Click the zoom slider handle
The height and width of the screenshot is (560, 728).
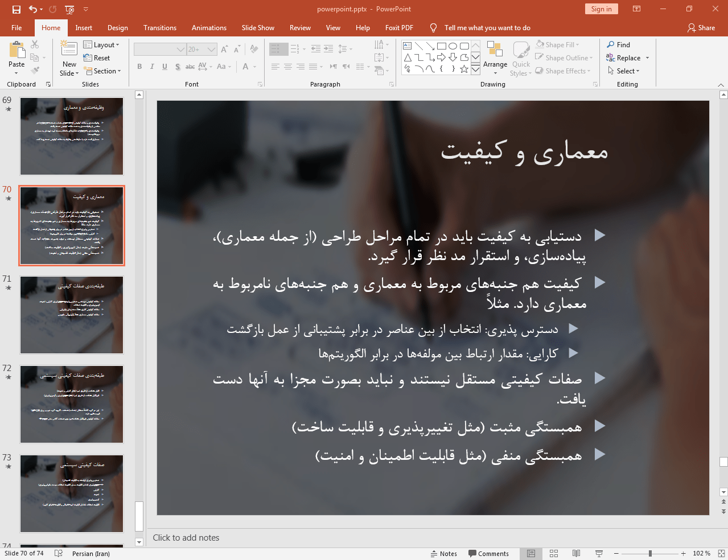tap(650, 553)
